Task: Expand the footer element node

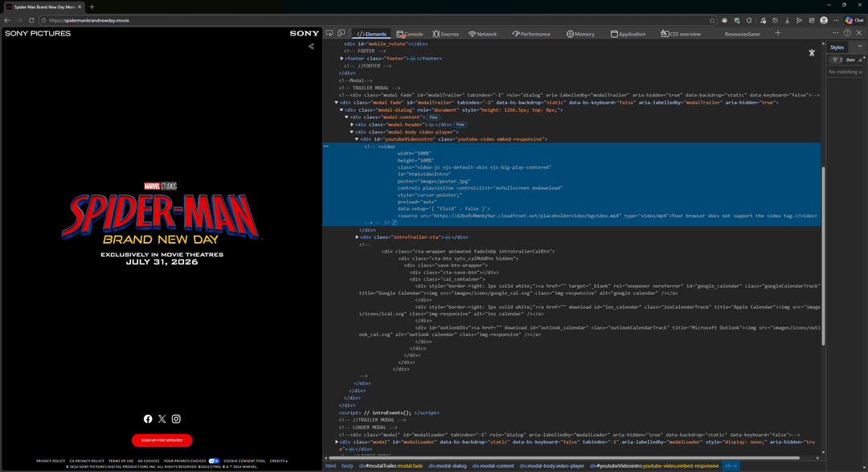Action: pos(342,58)
